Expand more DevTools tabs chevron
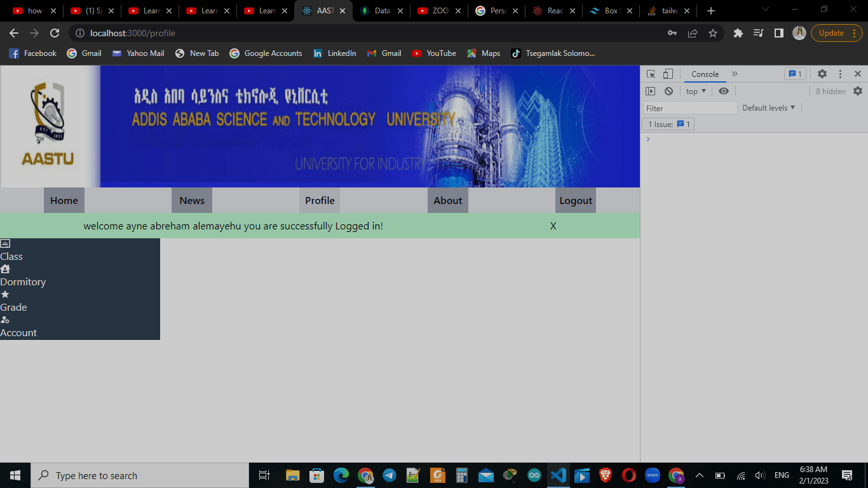868x488 pixels. tap(735, 74)
